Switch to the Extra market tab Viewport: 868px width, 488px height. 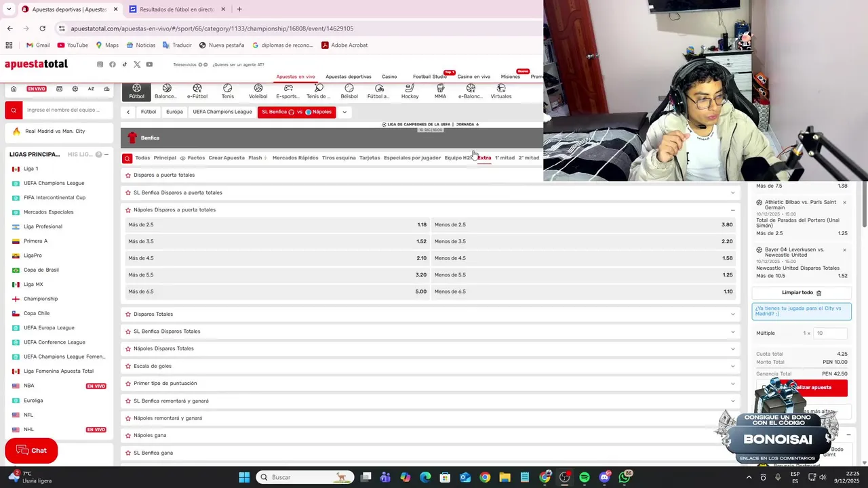tap(484, 158)
